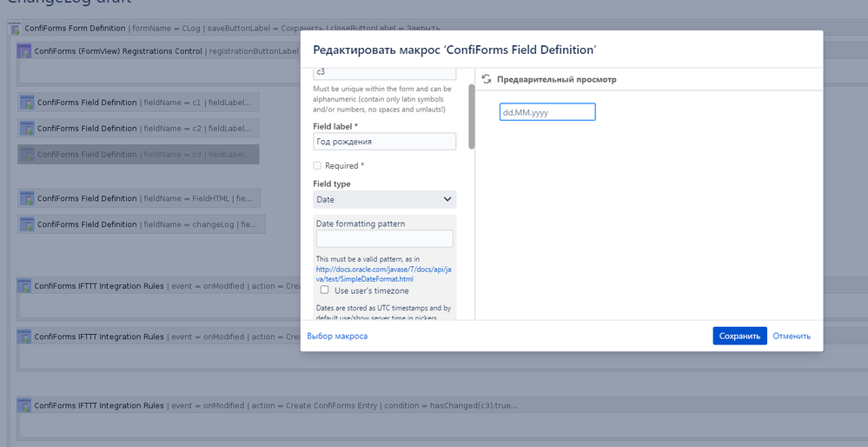Click ConfiForms Form Definition macro icon
The image size is (868, 447).
(16, 28)
